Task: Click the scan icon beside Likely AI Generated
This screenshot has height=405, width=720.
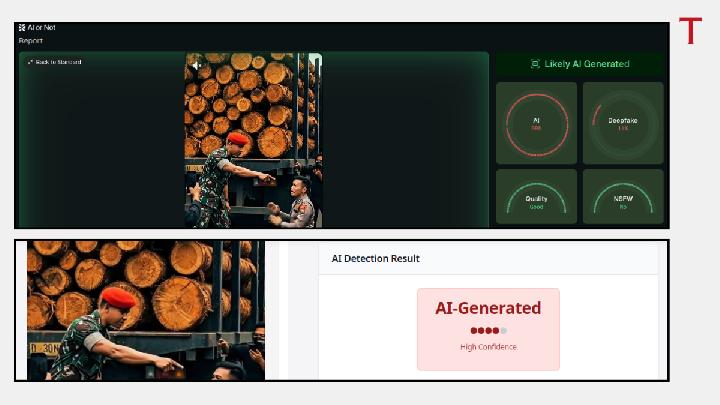Action: 535,64
